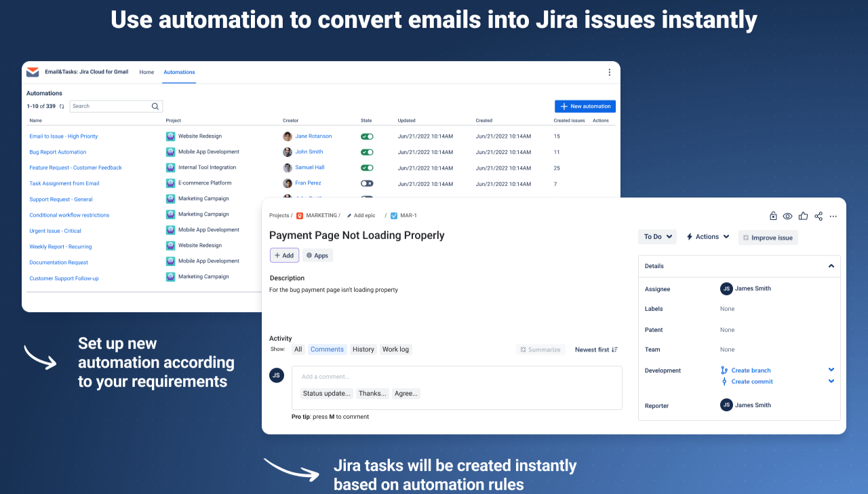868x494 pixels.
Task: Click the New automation button
Action: tap(585, 107)
